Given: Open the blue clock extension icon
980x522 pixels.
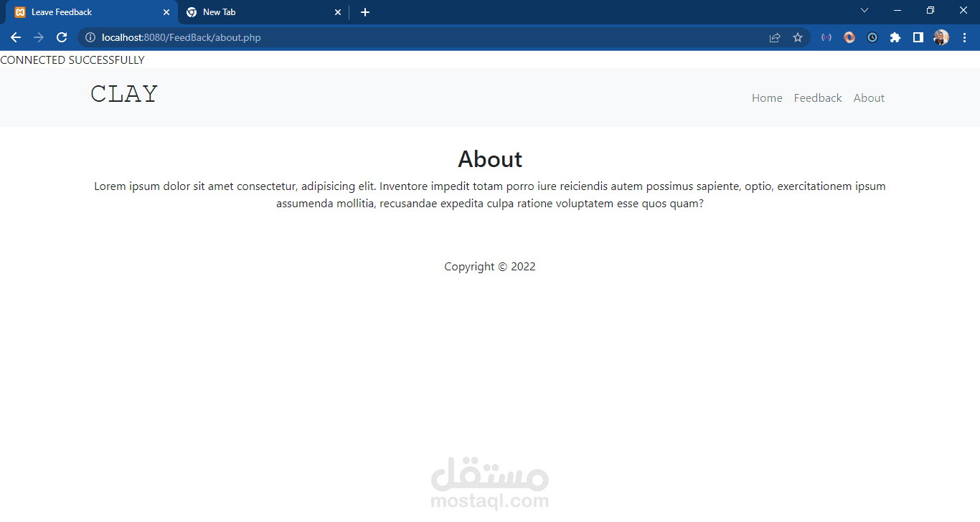Looking at the screenshot, I should click(x=872, y=37).
